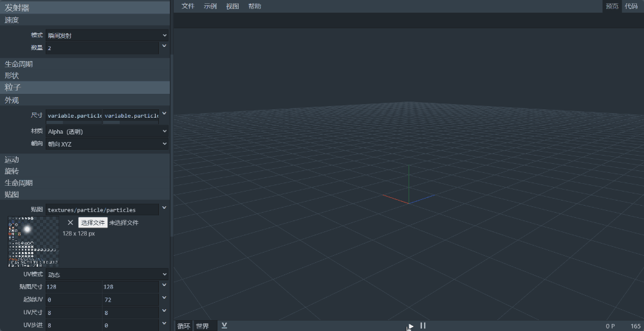This screenshot has width=644, height=331.
Task: Click the 粒子 header
Action: [x=85, y=87]
